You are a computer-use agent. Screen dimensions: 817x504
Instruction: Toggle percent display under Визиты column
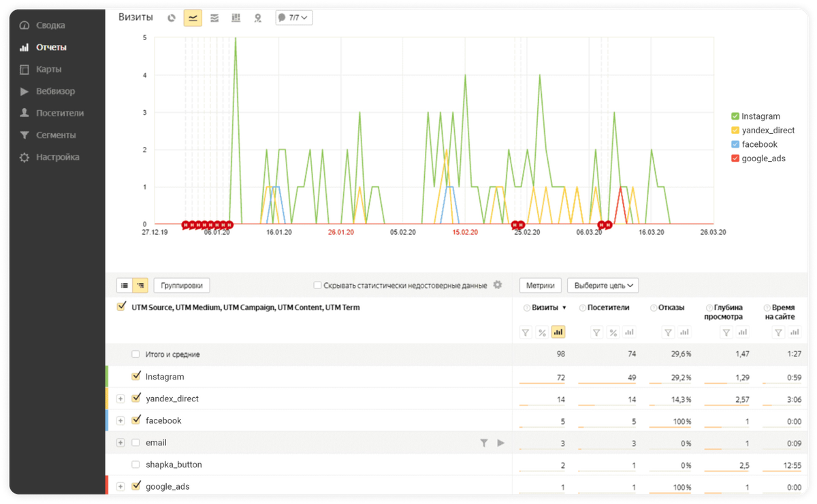pyautogui.click(x=542, y=333)
